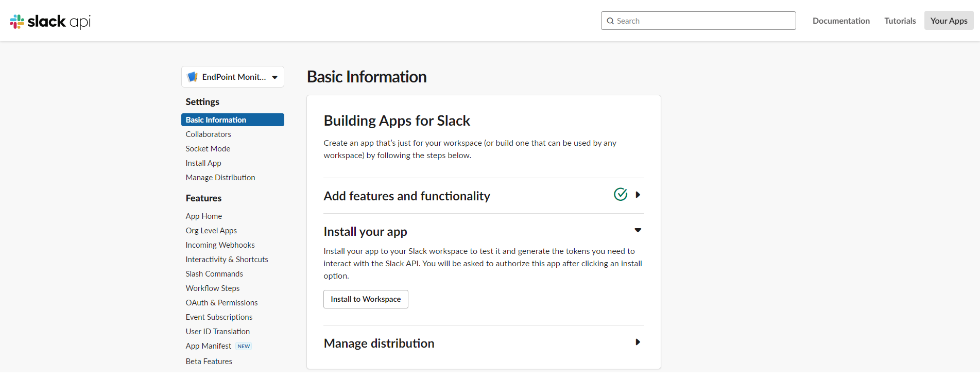Open Socket Mode settings
Viewport: 980px width, 378px height.
[x=208, y=148]
